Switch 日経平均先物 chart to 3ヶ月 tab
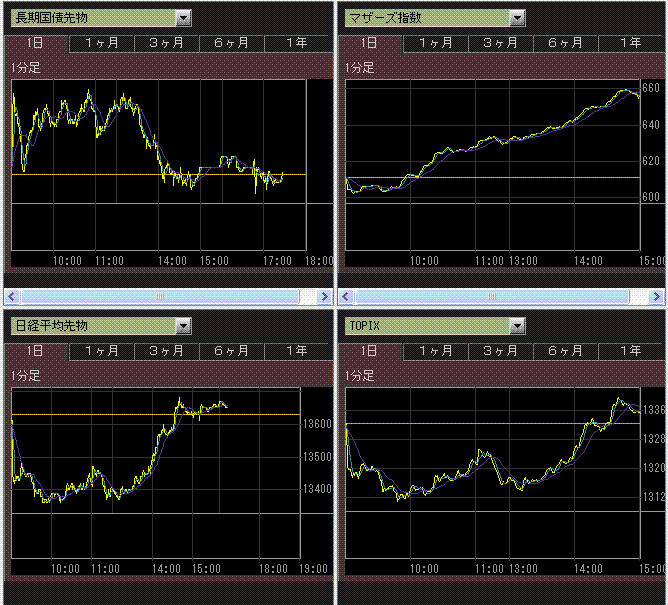The image size is (668, 605). (166, 351)
